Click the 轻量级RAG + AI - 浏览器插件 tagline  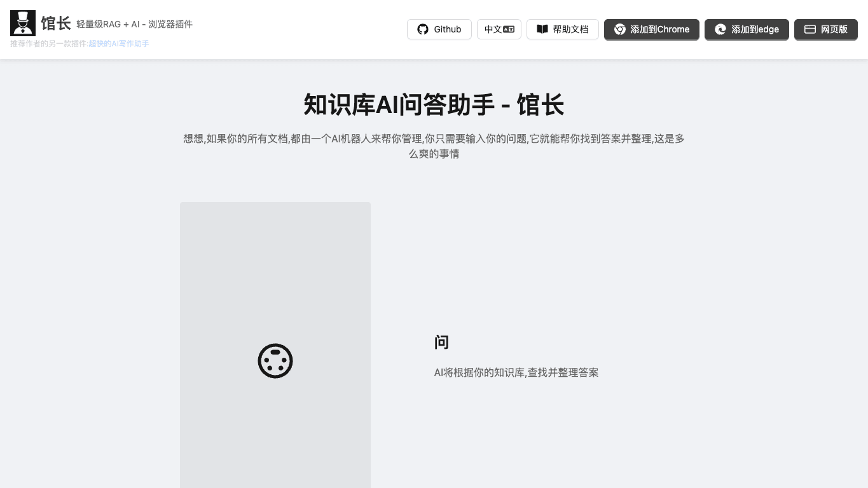(x=134, y=24)
